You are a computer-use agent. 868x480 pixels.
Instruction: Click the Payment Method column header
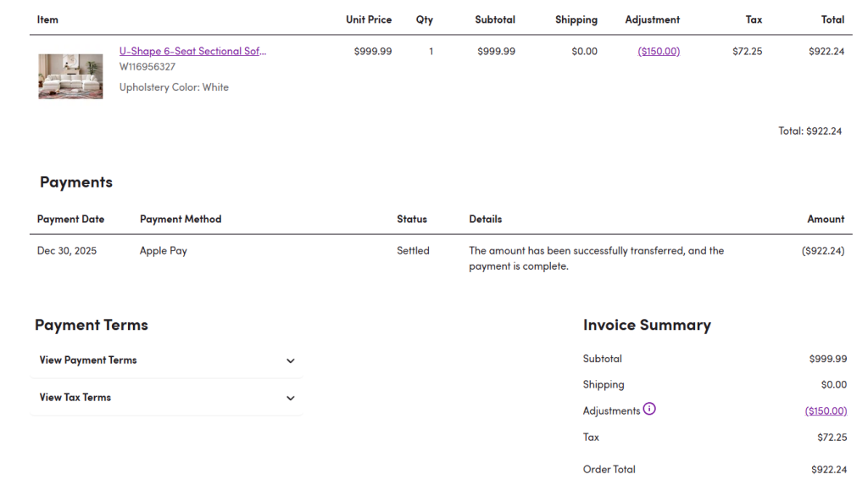coord(181,219)
